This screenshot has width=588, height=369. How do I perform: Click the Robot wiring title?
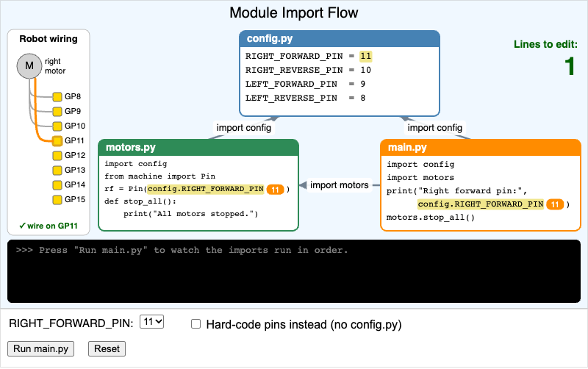(49, 39)
